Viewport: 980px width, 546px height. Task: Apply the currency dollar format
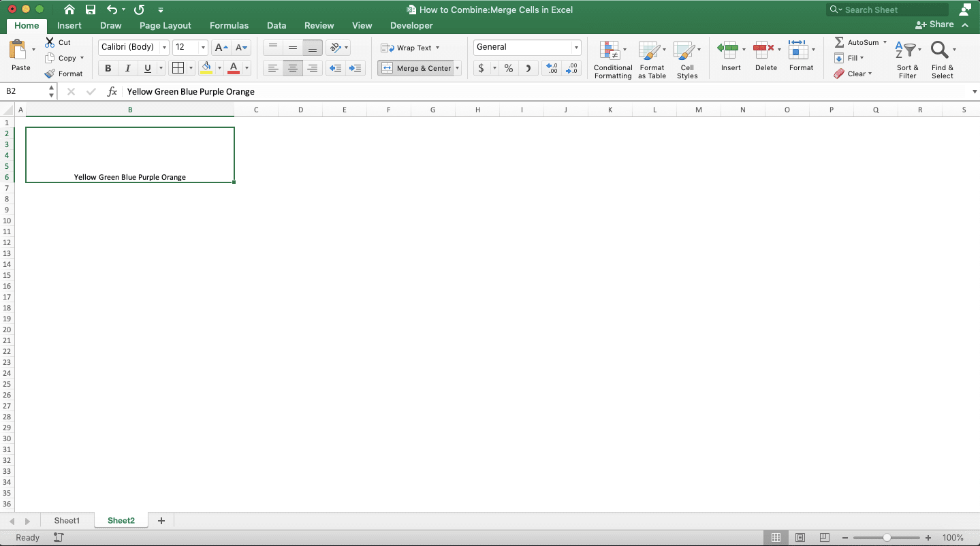coord(481,68)
